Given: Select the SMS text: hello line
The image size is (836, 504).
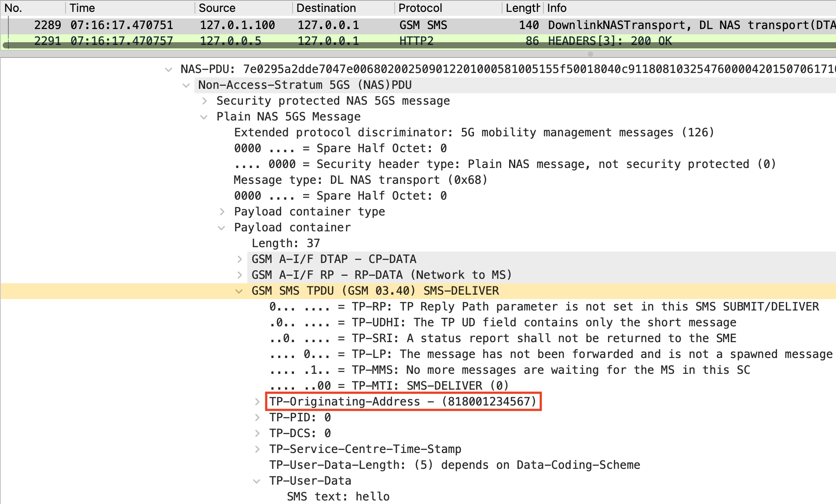Looking at the screenshot, I should [338, 497].
